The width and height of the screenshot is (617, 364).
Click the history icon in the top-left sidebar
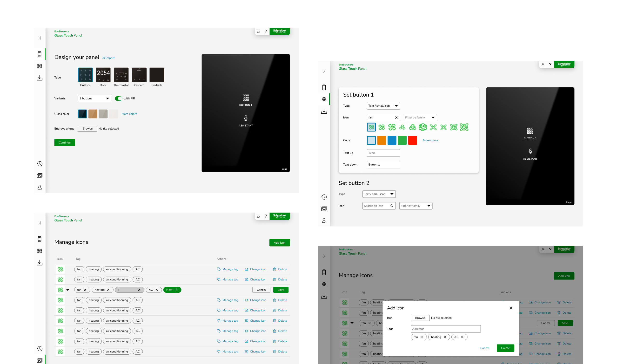40,164
